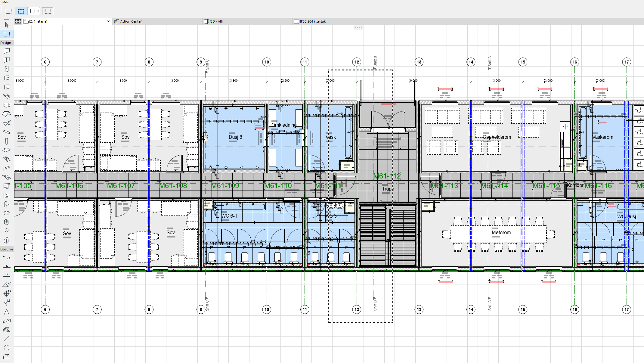Collapse the Design toolbox section

6,43
